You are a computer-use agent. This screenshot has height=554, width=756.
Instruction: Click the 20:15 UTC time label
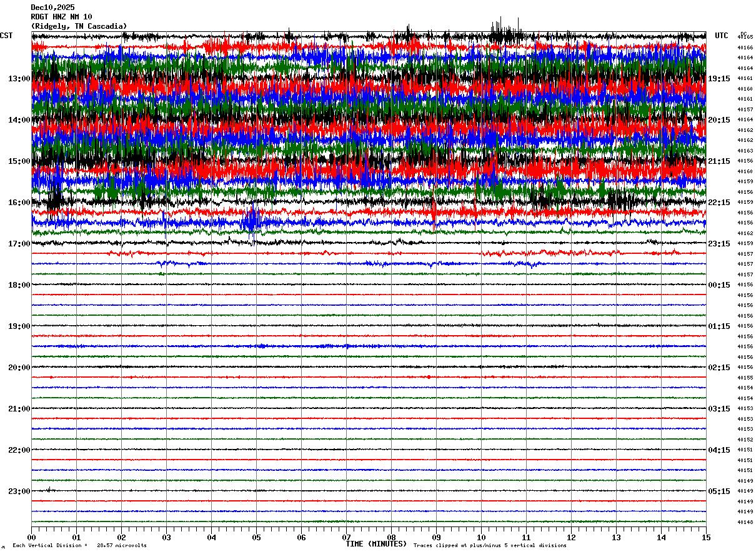click(x=719, y=120)
